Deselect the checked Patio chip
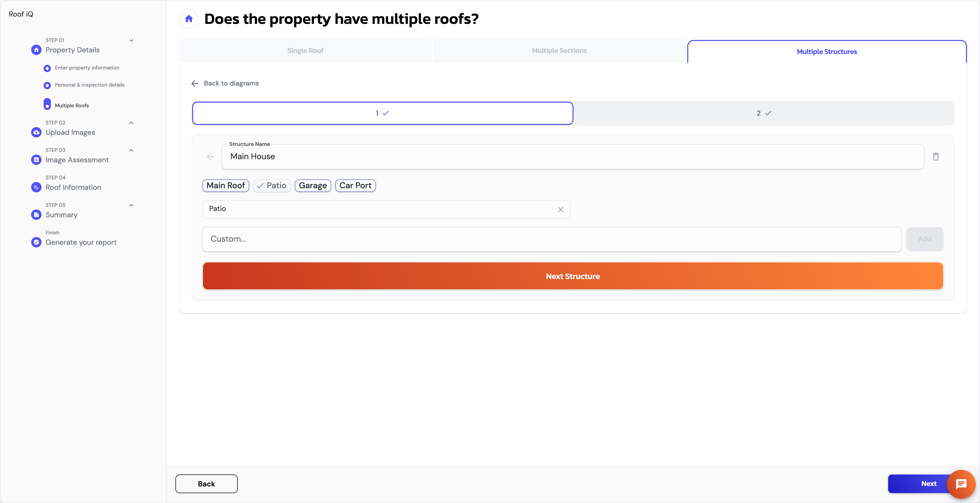 coord(272,186)
